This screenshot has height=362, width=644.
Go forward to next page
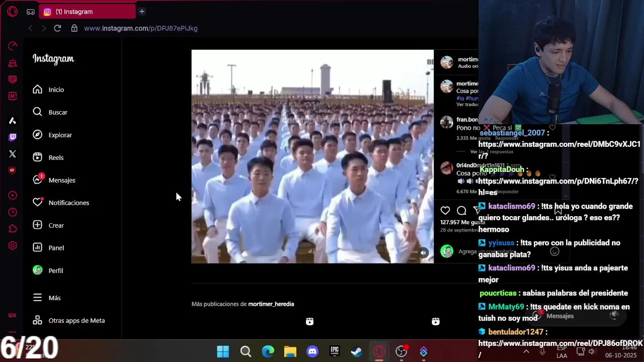(x=44, y=28)
